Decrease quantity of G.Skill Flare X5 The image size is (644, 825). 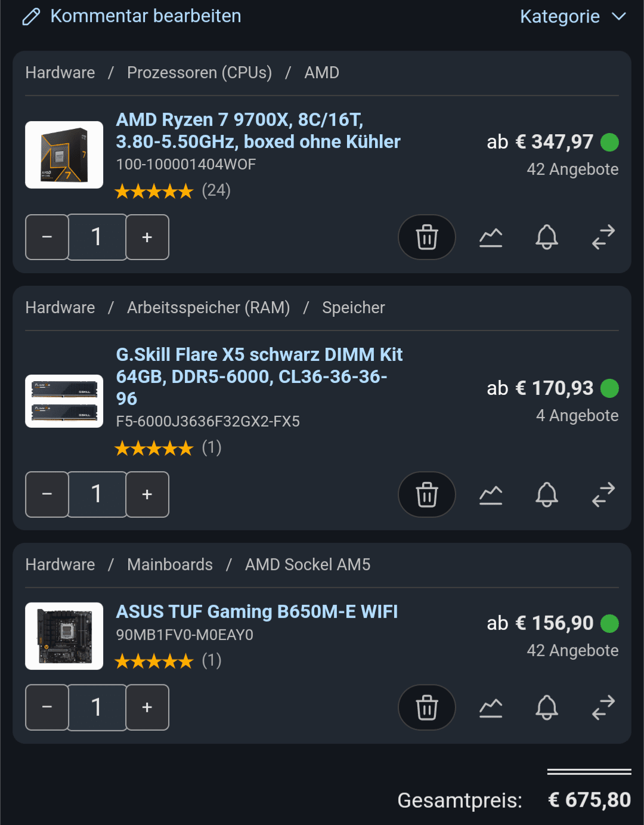[47, 495]
